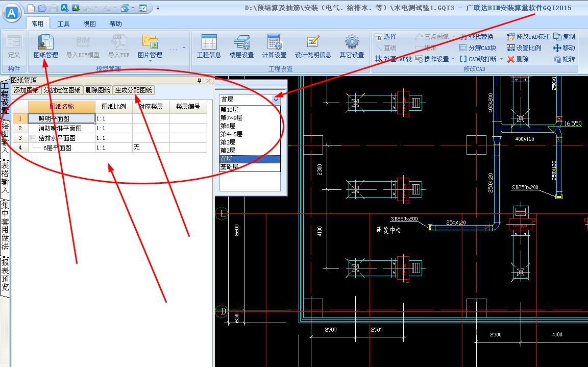This screenshot has width=588, height=367.
Task: Click the 定义 component button
Action: click(14, 46)
